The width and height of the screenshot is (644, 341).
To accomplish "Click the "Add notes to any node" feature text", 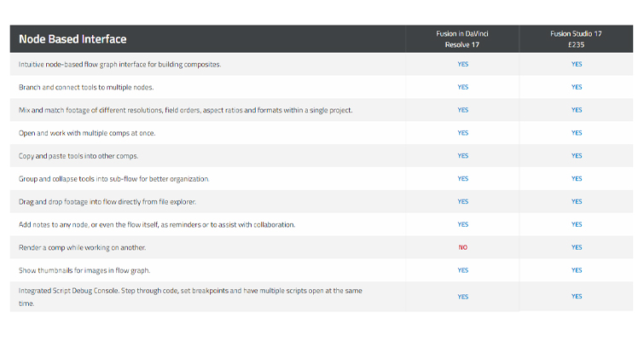I will click(x=157, y=225).
